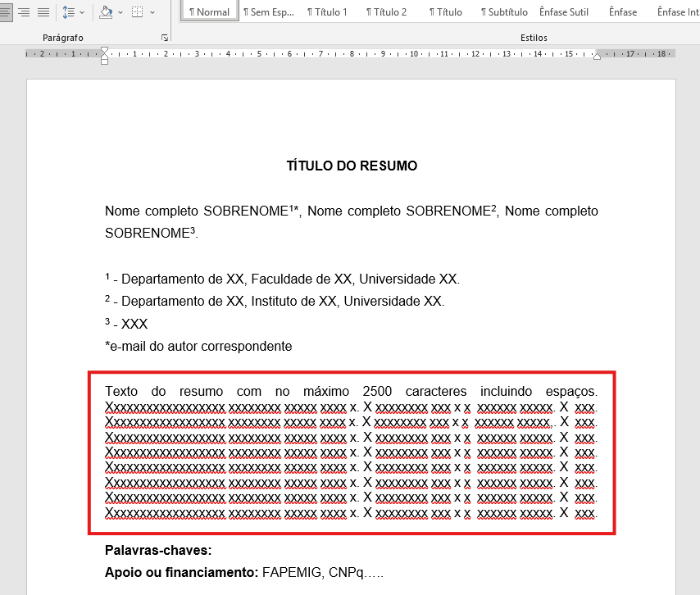700x595 pixels.
Task: Choose the Título 2 style
Action: [x=386, y=12]
